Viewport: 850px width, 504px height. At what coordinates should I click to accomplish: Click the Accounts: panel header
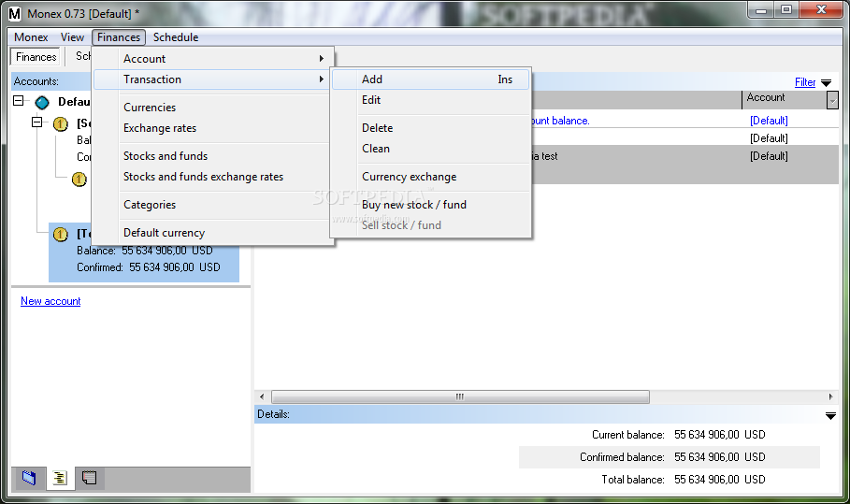[x=51, y=81]
